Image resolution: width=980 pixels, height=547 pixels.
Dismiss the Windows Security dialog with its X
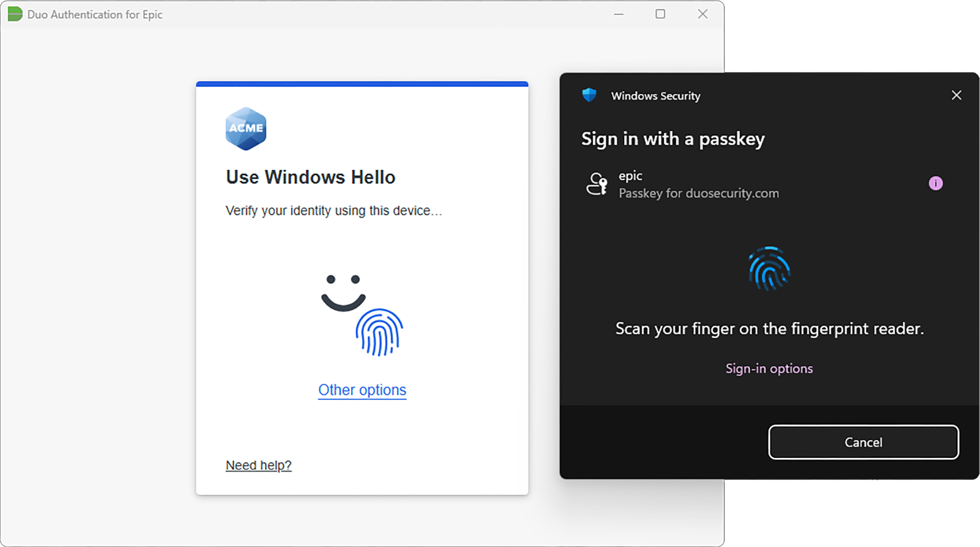click(956, 95)
